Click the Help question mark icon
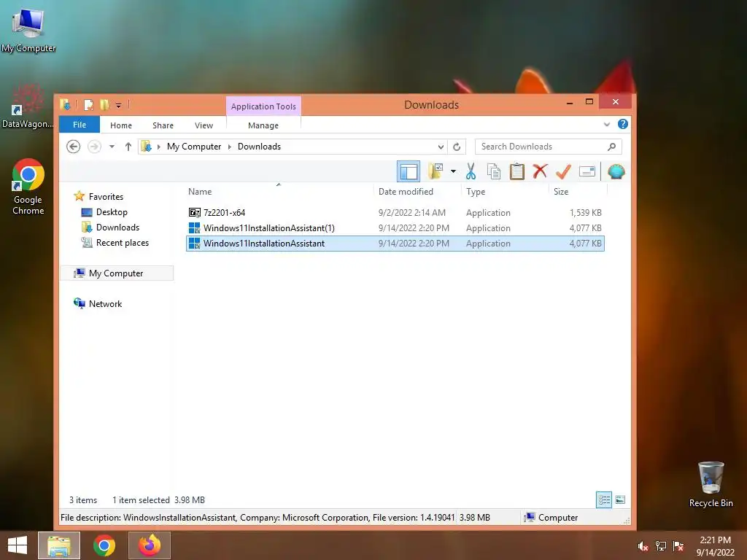 pos(623,124)
